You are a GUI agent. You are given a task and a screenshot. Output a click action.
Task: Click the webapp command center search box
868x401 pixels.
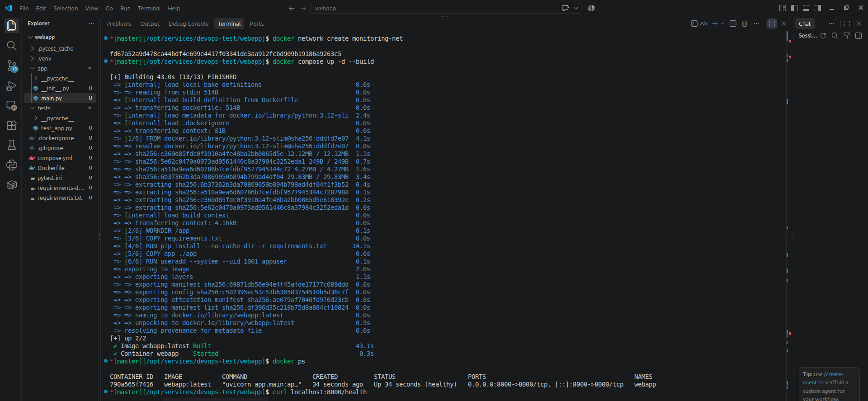coord(434,8)
